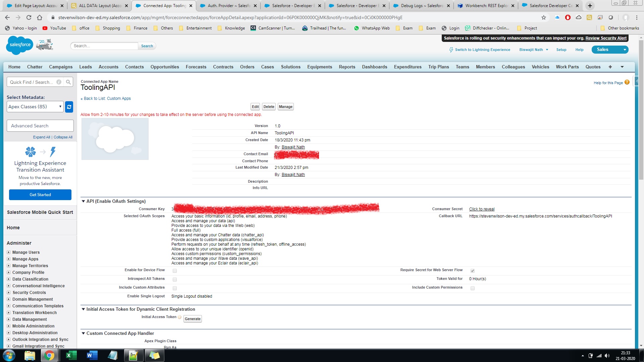Click the Quick Find magnifier icon
The width and height of the screenshot is (644, 362).
point(68,82)
